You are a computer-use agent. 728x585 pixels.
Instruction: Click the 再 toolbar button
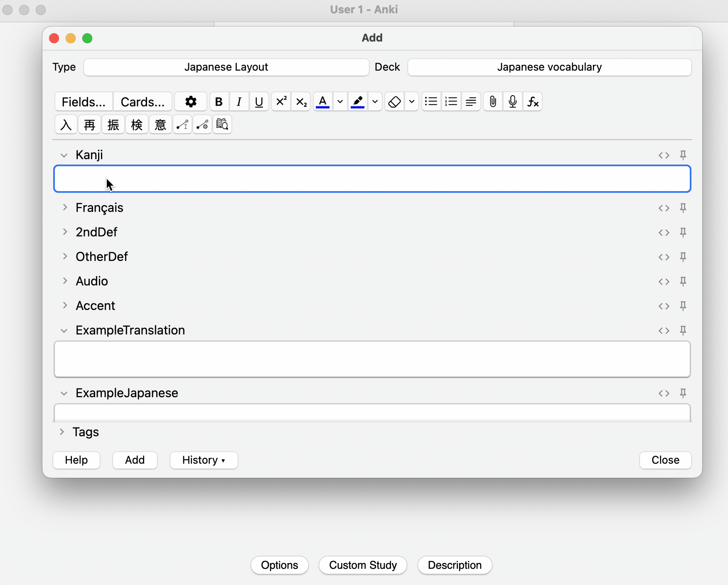click(90, 125)
